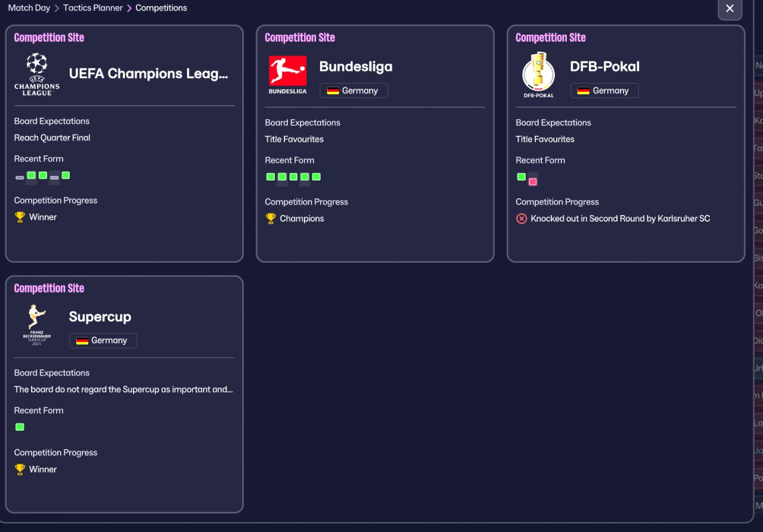The width and height of the screenshot is (763, 532).
Task: Click 'Winner' text in Champions League card
Action: pos(43,217)
